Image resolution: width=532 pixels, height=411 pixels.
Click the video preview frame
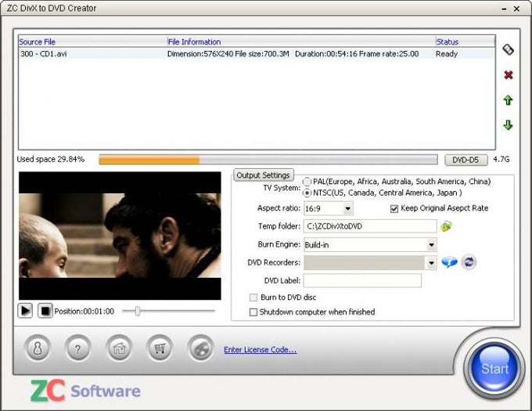pyautogui.click(x=120, y=236)
